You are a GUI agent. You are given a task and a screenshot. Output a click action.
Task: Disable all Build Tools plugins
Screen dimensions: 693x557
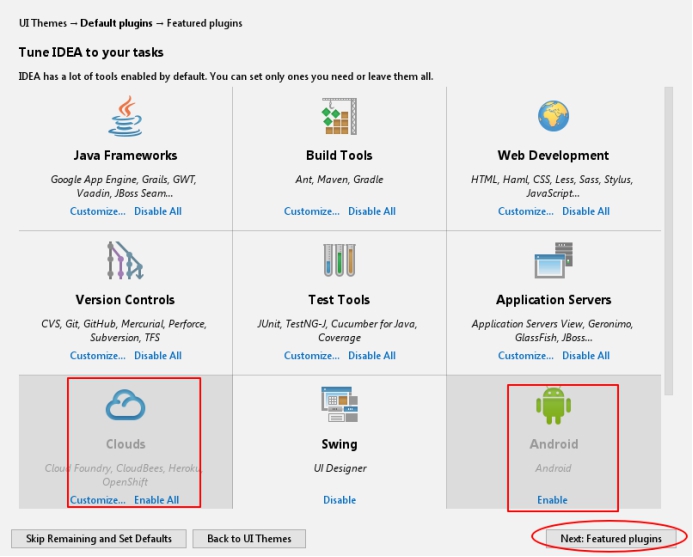(372, 211)
